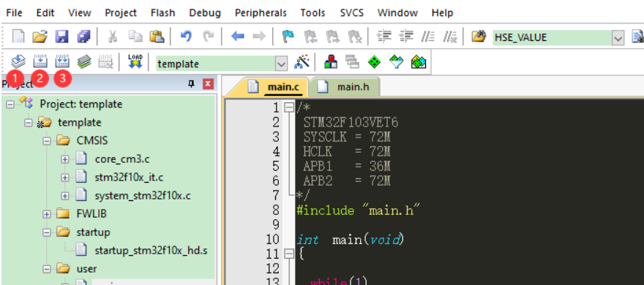
Task: Open the Pack Installer icon
Action: (x=418, y=62)
